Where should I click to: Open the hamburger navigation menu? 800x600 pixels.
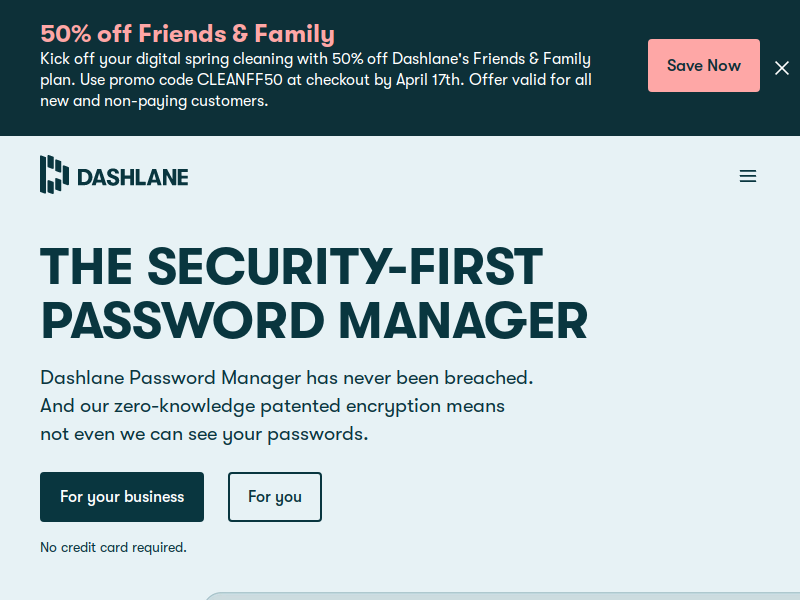pyautogui.click(x=748, y=177)
